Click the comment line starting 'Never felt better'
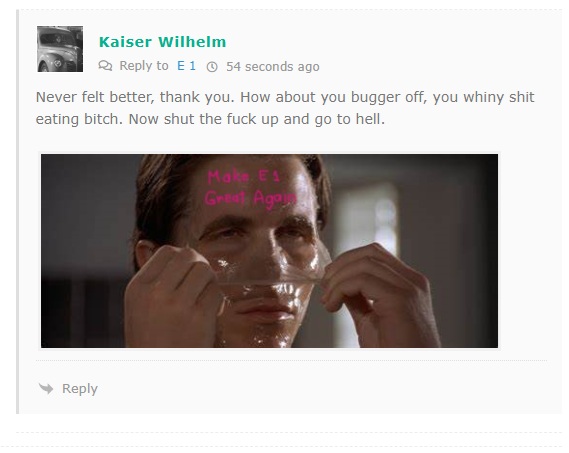Viewport: 569px width, 453px height. click(x=285, y=97)
